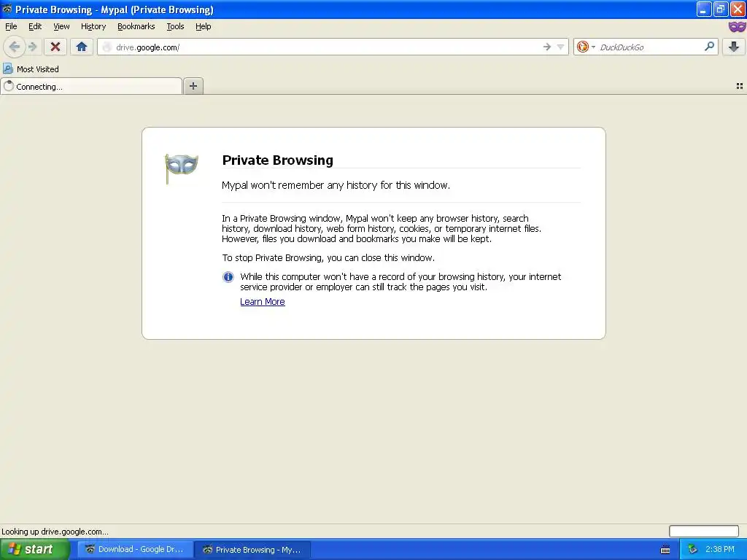Minimize the Mypal browser window
The height and width of the screenshot is (560, 747).
704,9
